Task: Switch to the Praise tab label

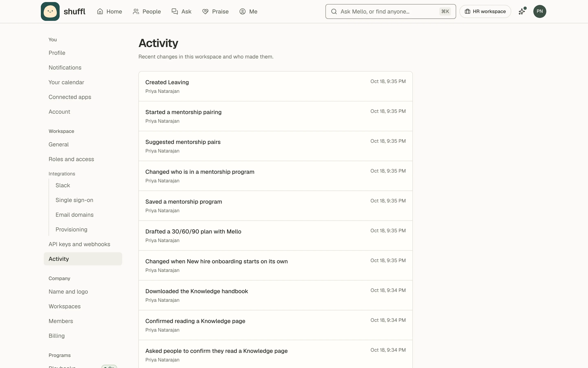Action: click(220, 11)
